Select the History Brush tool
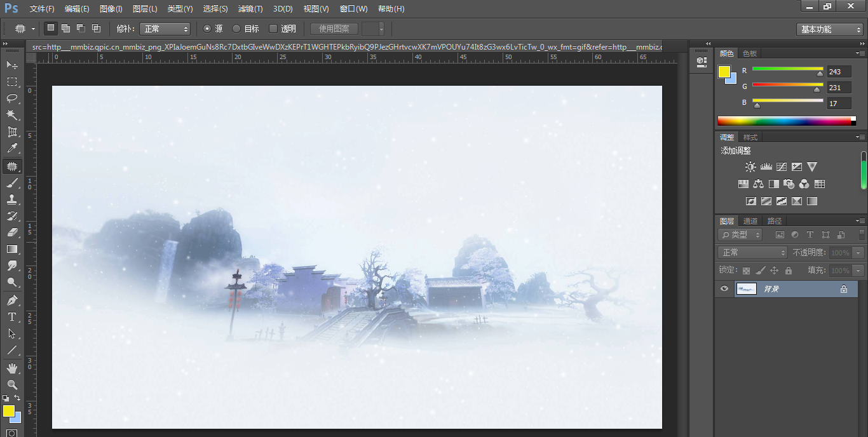Screen dimensions: 868x437 tap(12, 216)
